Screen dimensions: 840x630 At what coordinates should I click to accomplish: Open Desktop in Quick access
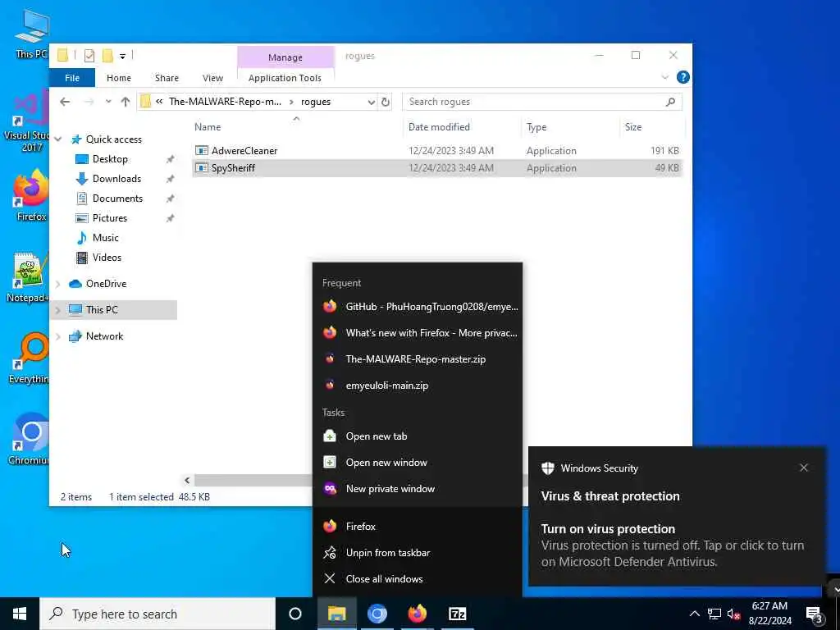(110, 159)
